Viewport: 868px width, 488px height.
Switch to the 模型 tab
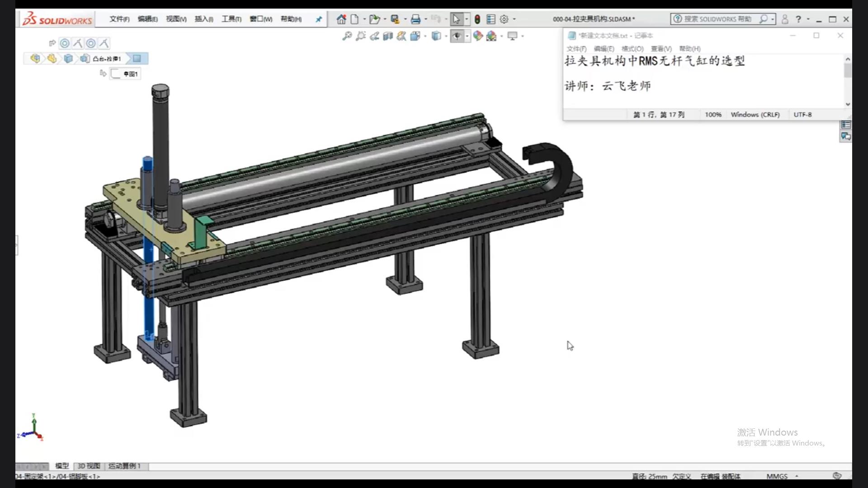[x=62, y=466]
